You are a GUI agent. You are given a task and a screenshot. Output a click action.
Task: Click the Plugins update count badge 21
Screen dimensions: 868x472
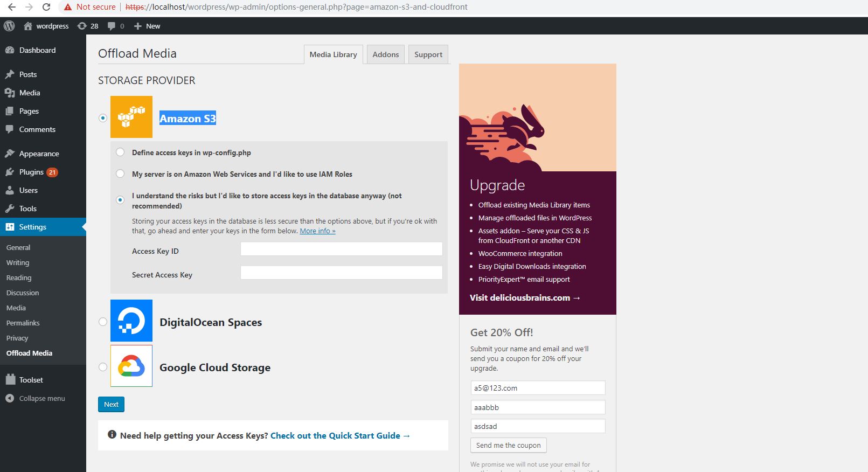[52, 172]
